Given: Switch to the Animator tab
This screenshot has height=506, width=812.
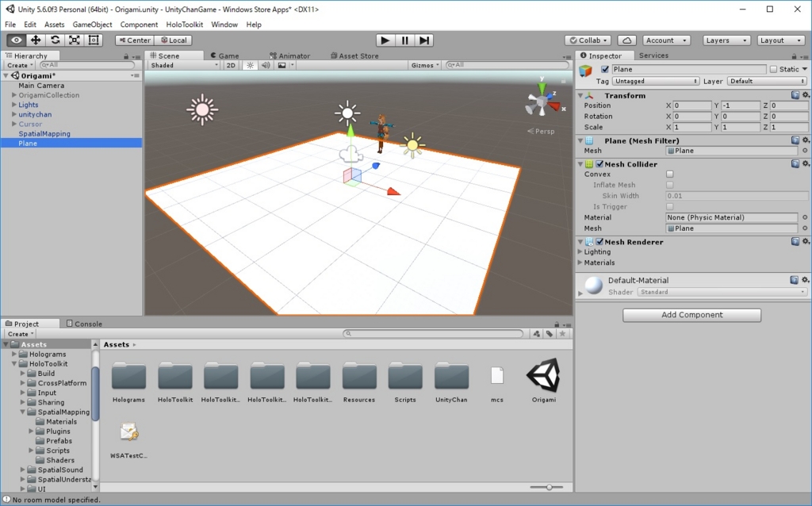Looking at the screenshot, I should coord(290,56).
